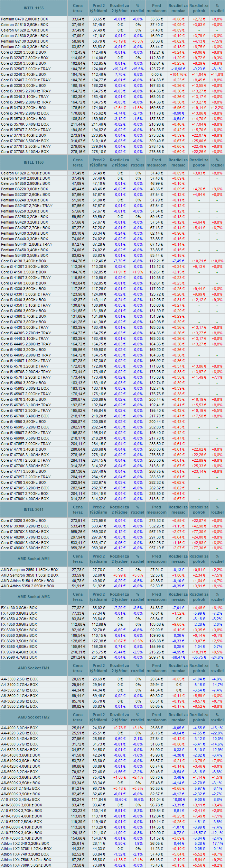Select FX 8350 4,0GHz BOX product name
225x868 pixels.
(19, 647)
